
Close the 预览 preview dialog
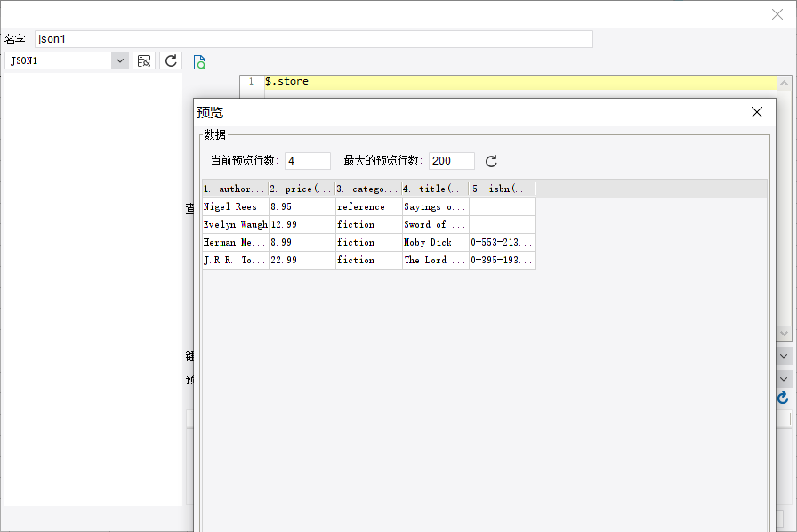756,112
